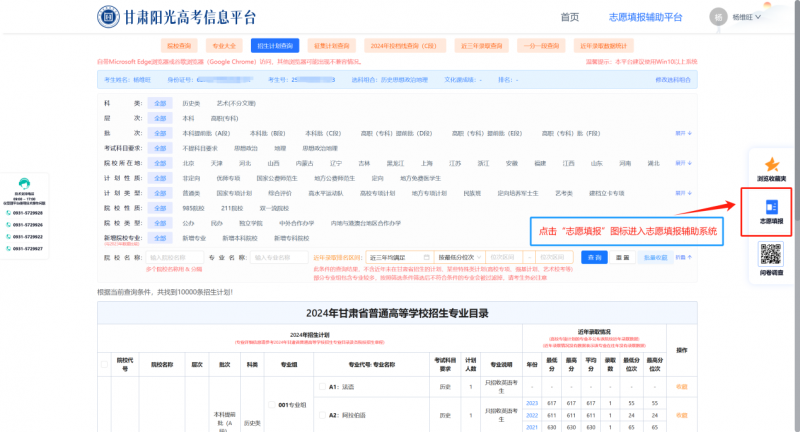Click 2023 year link in admission table
This screenshot has height=432, width=800.
click(532, 402)
